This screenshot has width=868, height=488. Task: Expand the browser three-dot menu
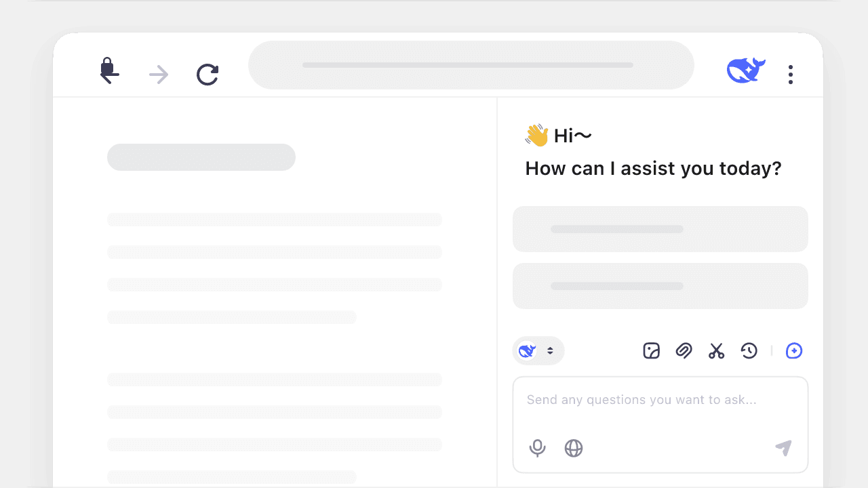click(791, 75)
